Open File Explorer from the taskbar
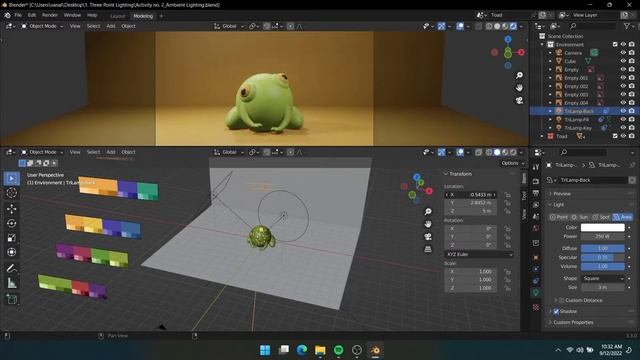640x360 pixels. coord(320,350)
